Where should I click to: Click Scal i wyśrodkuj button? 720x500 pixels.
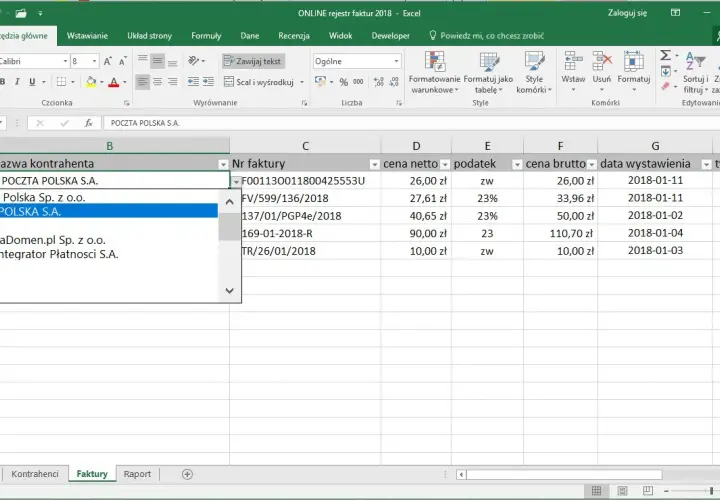pyautogui.click(x=259, y=82)
